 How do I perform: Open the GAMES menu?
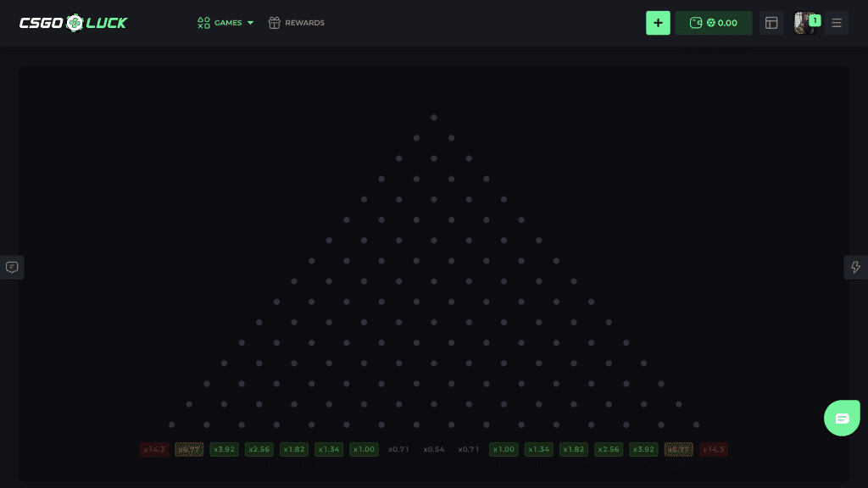[227, 23]
